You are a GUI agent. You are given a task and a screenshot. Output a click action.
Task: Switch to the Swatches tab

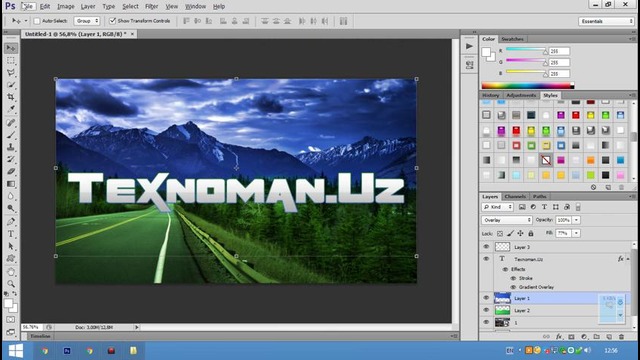click(512, 39)
